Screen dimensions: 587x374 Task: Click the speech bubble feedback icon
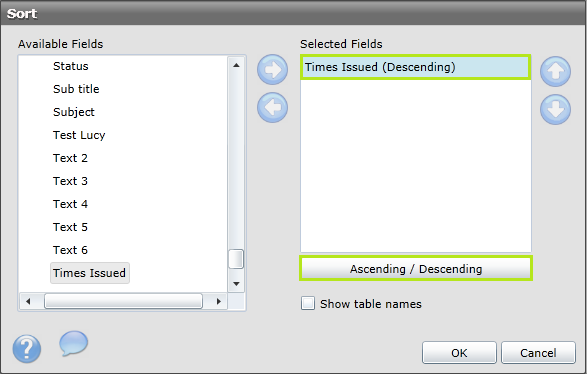click(74, 343)
